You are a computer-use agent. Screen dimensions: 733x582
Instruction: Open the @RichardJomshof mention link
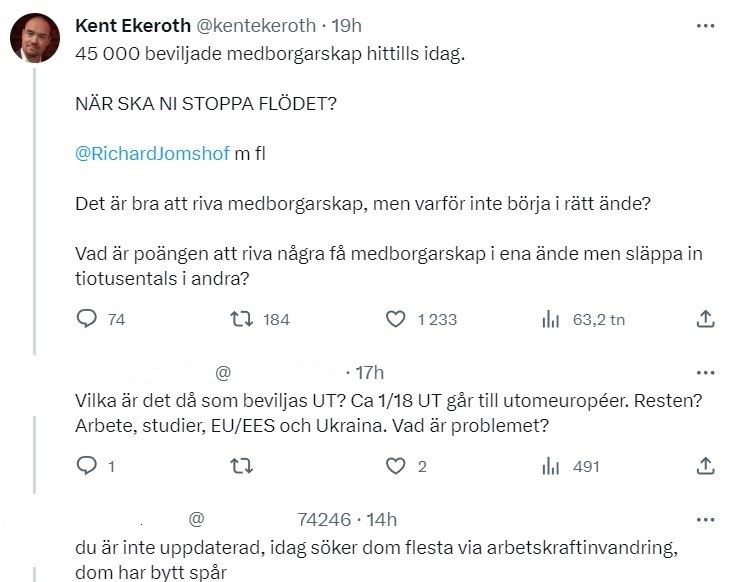click(151, 153)
